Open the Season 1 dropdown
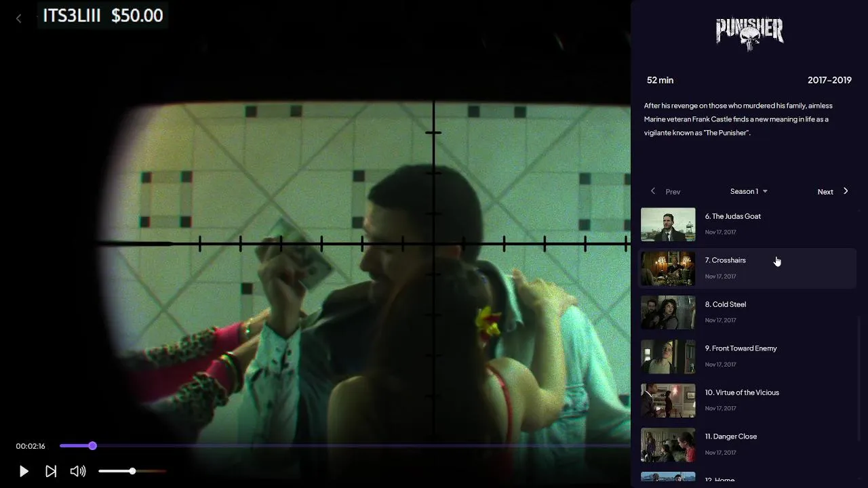This screenshot has width=868, height=488. click(x=749, y=191)
